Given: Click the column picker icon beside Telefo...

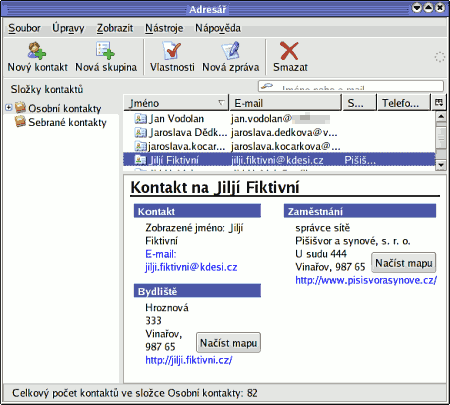Looking at the screenshot, I should point(439,103).
